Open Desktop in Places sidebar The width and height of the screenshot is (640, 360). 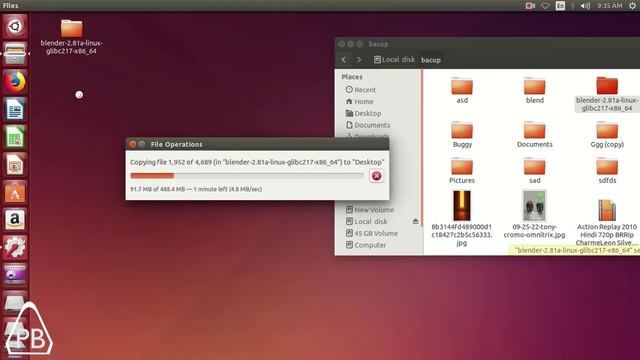(363, 113)
